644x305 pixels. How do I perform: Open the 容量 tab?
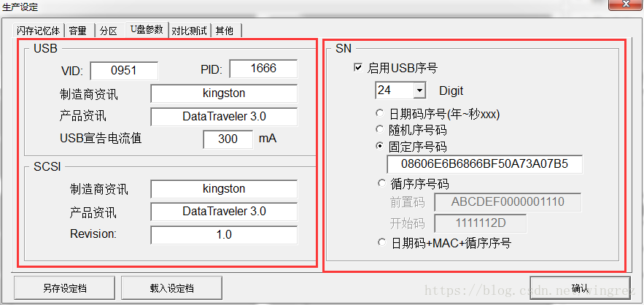tap(79, 31)
